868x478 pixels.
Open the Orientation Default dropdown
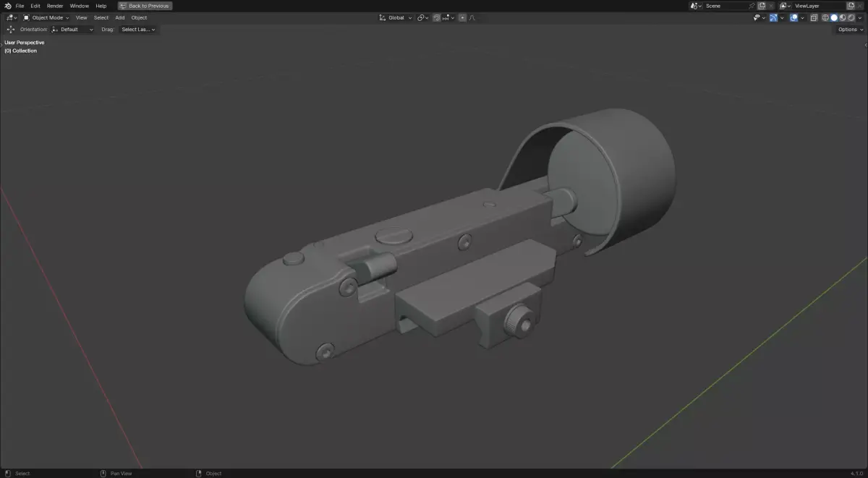72,30
